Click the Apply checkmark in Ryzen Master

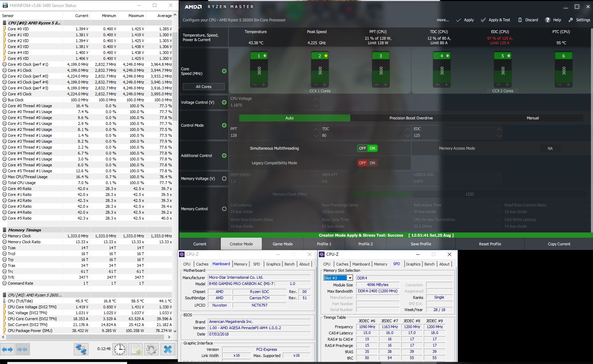coord(465,20)
